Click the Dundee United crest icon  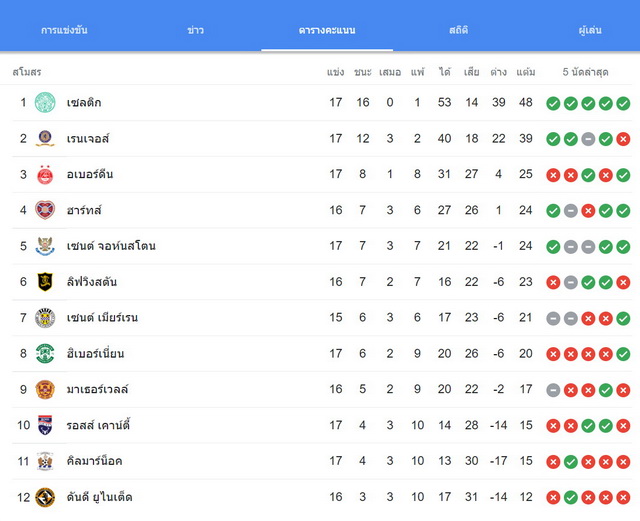click(45, 497)
